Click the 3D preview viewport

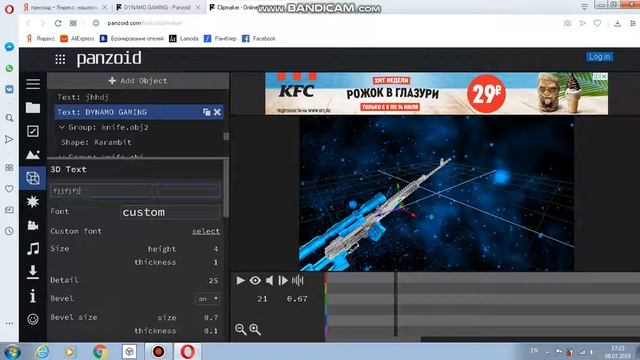pos(437,194)
